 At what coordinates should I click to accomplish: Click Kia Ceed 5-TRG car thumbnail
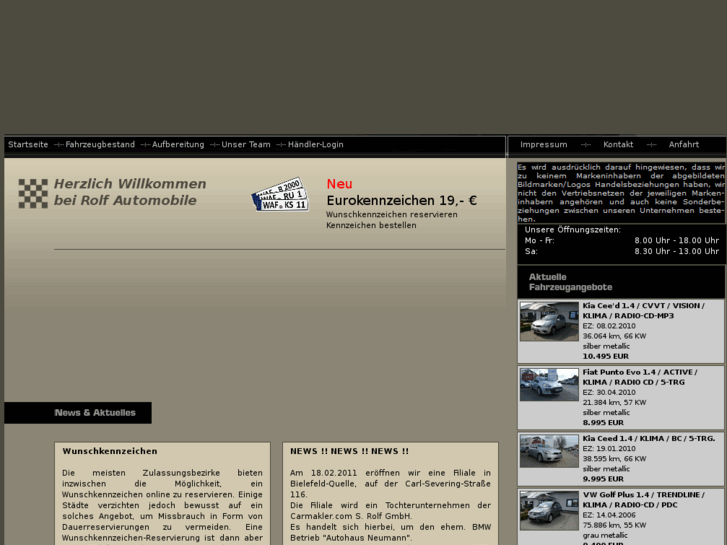coord(549,451)
